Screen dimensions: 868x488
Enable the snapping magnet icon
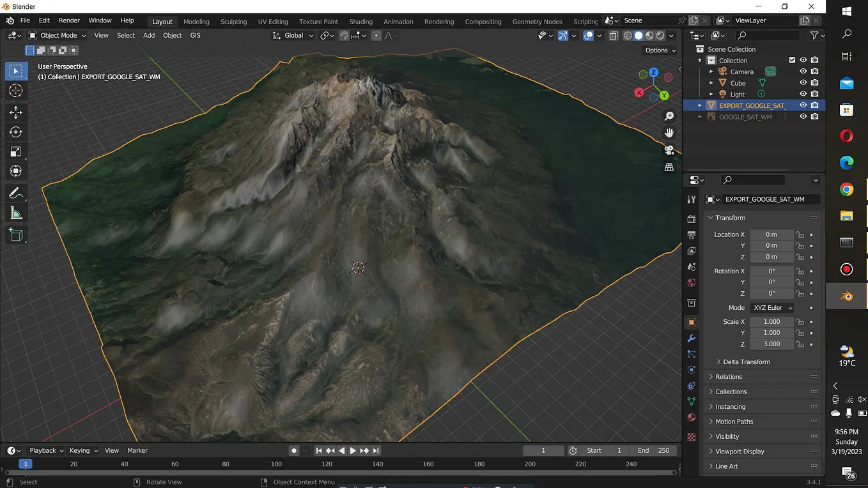point(343,35)
